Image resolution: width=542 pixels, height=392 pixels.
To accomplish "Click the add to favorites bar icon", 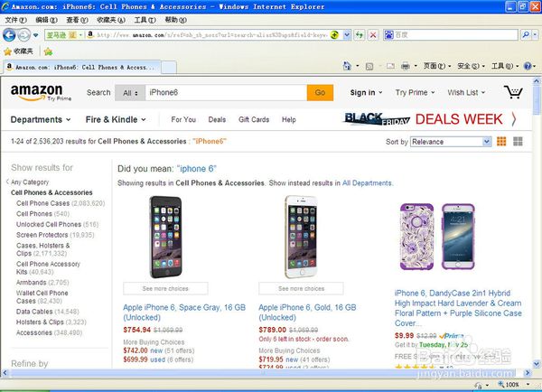I will [49, 51].
